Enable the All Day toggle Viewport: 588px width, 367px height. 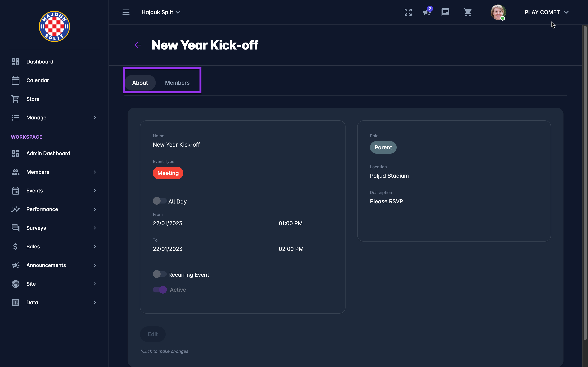click(x=160, y=201)
